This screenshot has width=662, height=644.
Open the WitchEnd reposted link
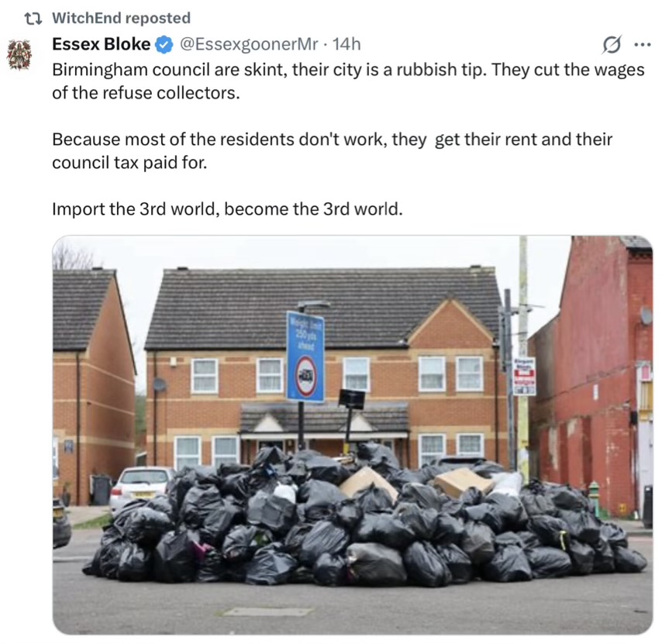pos(121,18)
